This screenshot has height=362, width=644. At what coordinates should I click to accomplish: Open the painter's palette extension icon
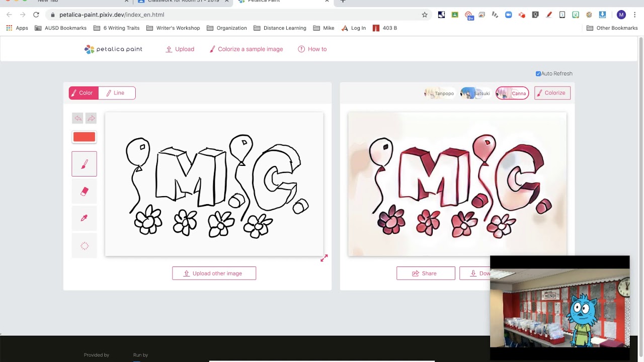click(589, 15)
